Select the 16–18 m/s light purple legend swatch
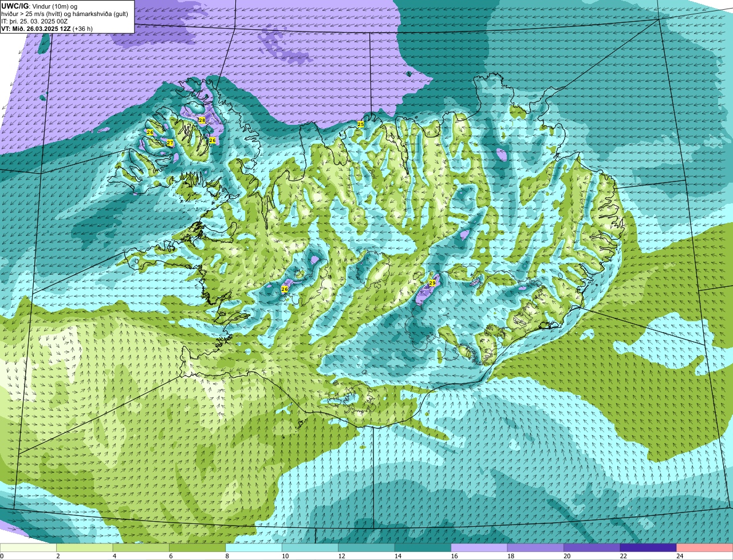 click(x=479, y=547)
